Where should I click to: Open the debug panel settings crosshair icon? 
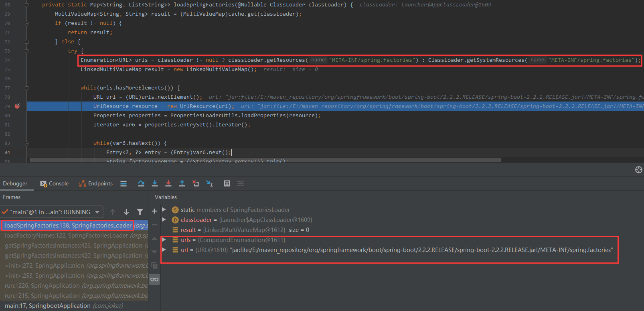pyautogui.click(x=639, y=170)
